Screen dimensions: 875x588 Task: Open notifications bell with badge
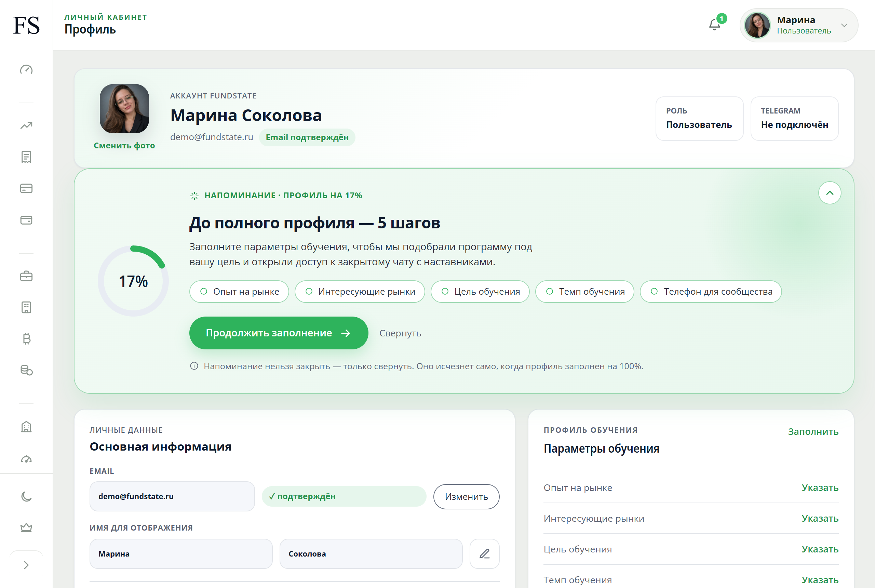coord(715,25)
